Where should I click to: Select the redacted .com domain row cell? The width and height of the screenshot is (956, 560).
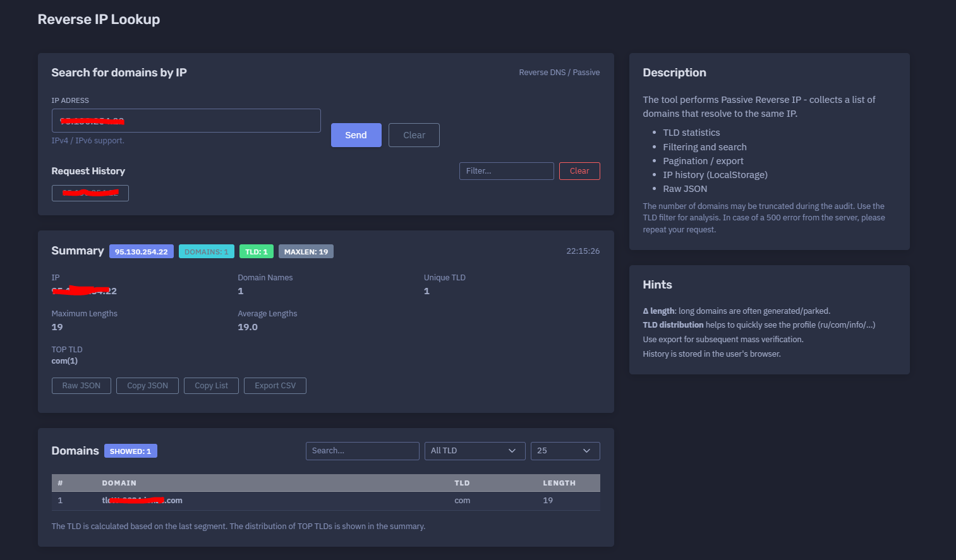(x=142, y=501)
